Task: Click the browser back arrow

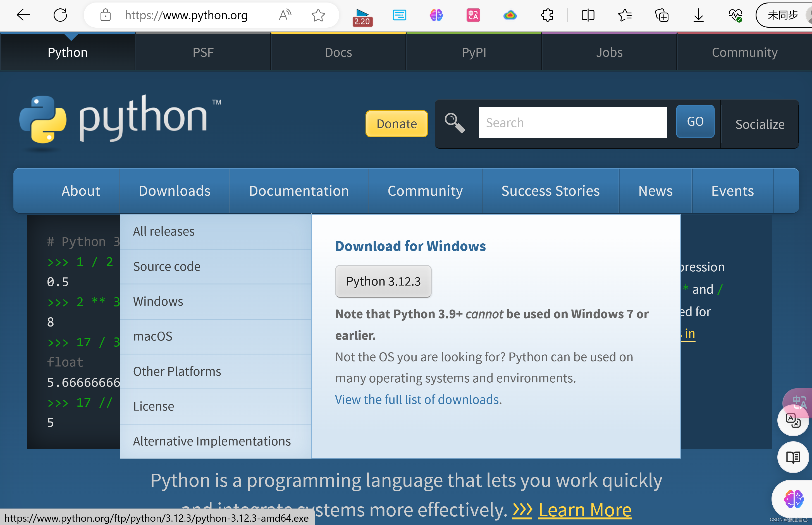Action: (x=23, y=15)
